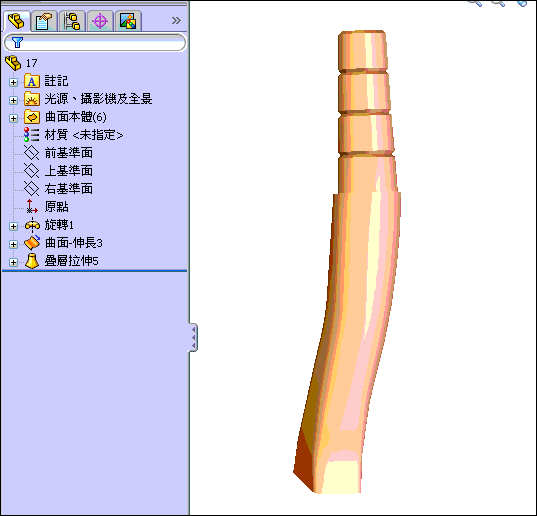Image resolution: width=537 pixels, height=516 pixels.
Task: Open the FeatureManager design tree tab
Action: [x=16, y=21]
